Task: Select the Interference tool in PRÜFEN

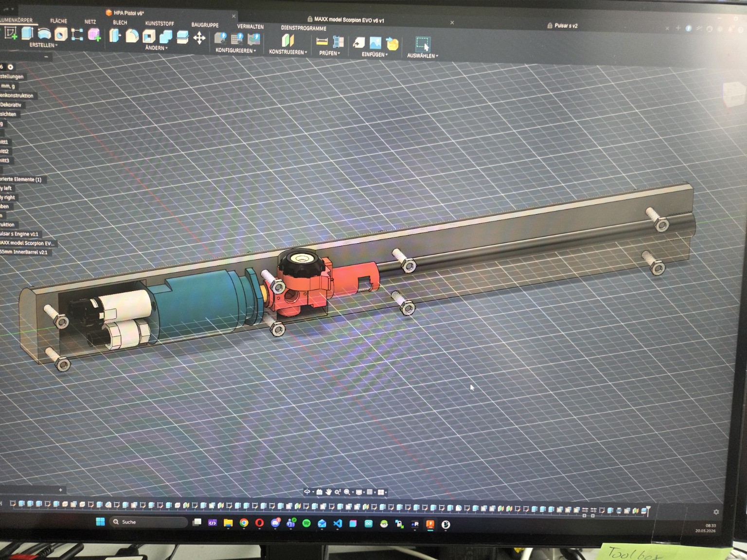Action: 338,42
